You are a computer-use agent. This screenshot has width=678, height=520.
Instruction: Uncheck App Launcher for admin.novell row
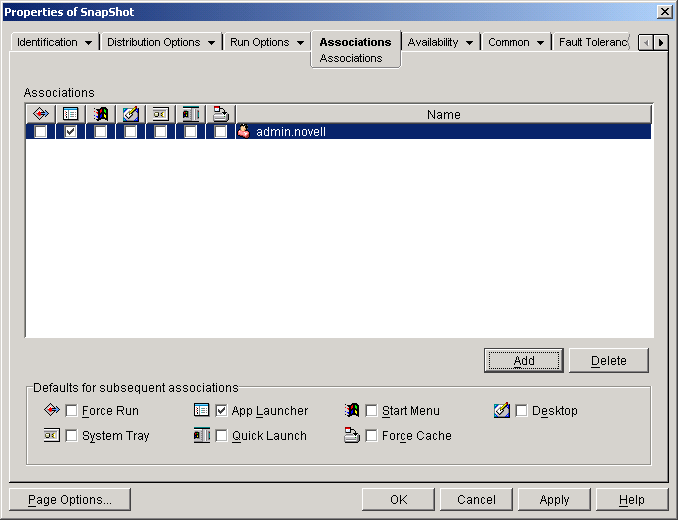pyautogui.click(x=70, y=131)
